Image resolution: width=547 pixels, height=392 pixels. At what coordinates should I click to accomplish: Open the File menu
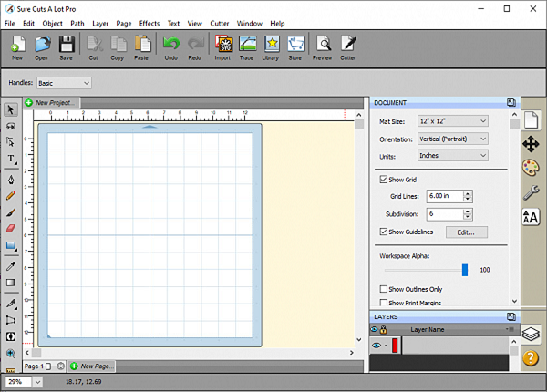click(x=10, y=24)
